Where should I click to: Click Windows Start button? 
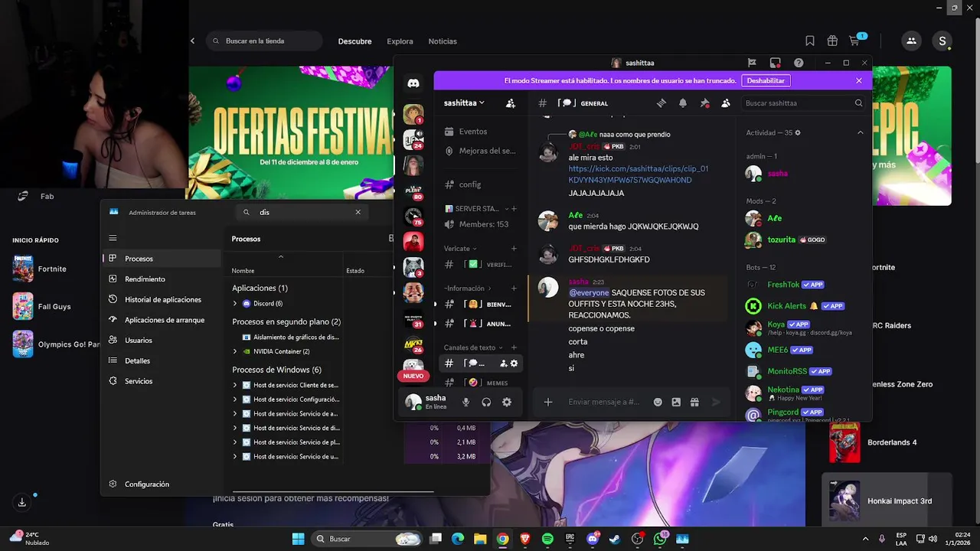298,539
